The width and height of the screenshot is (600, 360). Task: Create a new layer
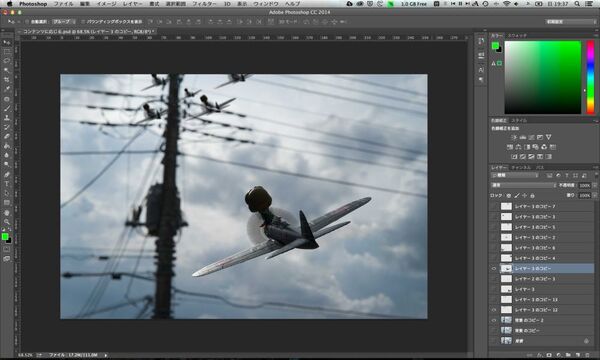point(577,355)
